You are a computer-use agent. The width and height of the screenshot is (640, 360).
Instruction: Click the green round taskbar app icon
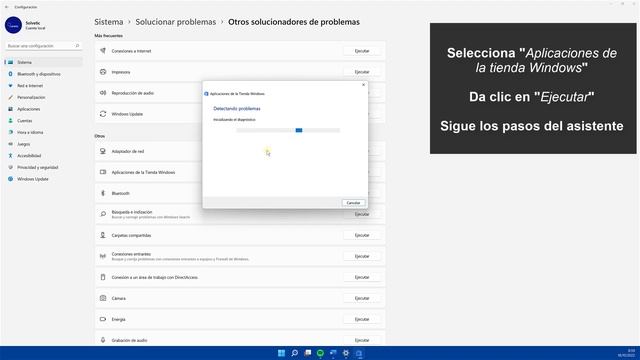320,353
